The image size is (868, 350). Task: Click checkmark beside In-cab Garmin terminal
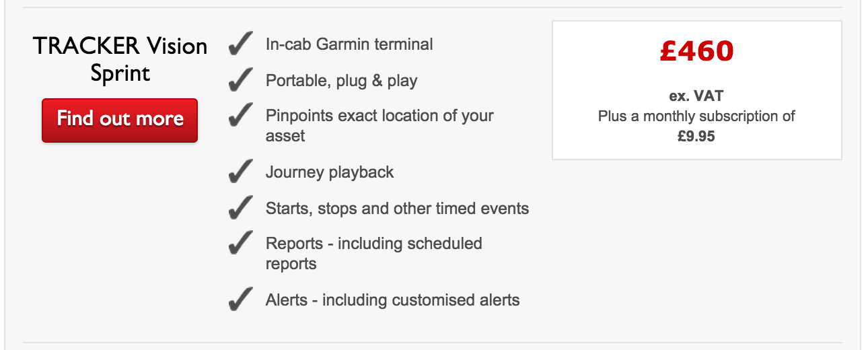coord(241,44)
